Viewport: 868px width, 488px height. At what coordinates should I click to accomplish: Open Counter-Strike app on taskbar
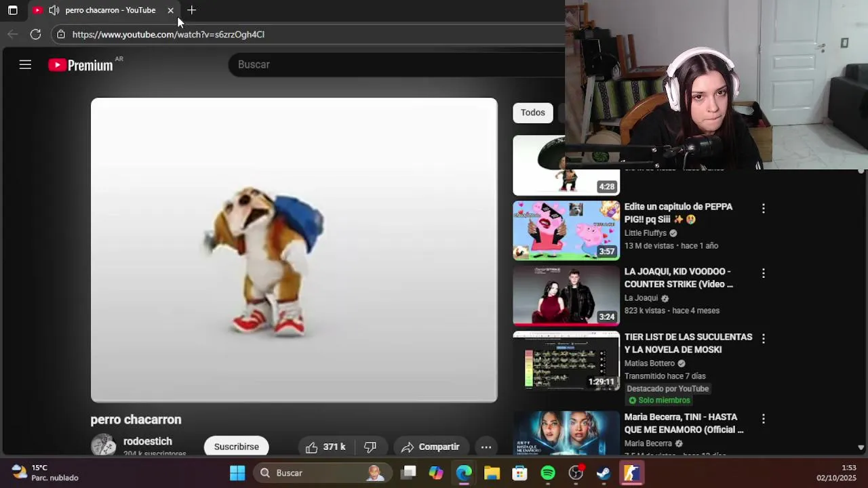click(x=631, y=473)
